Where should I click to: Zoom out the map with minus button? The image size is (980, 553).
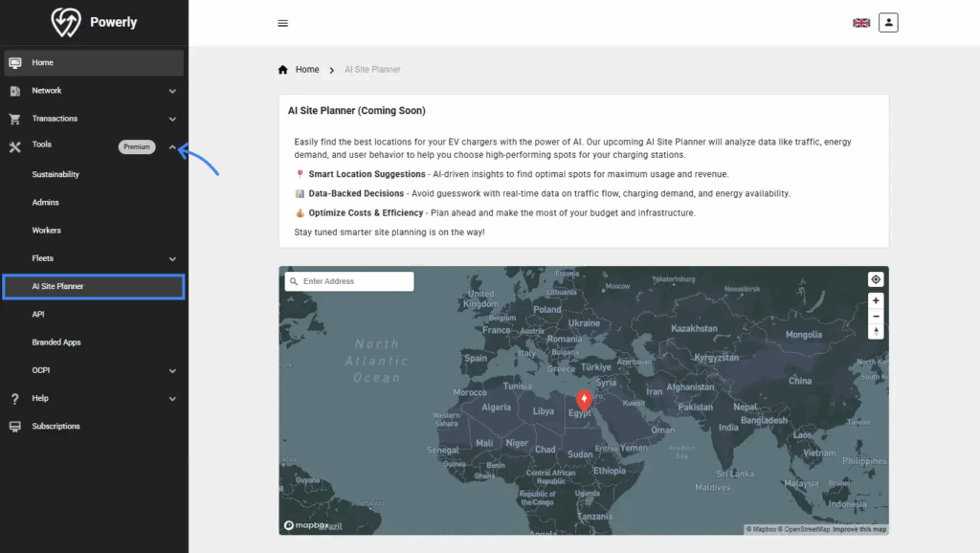(x=875, y=316)
